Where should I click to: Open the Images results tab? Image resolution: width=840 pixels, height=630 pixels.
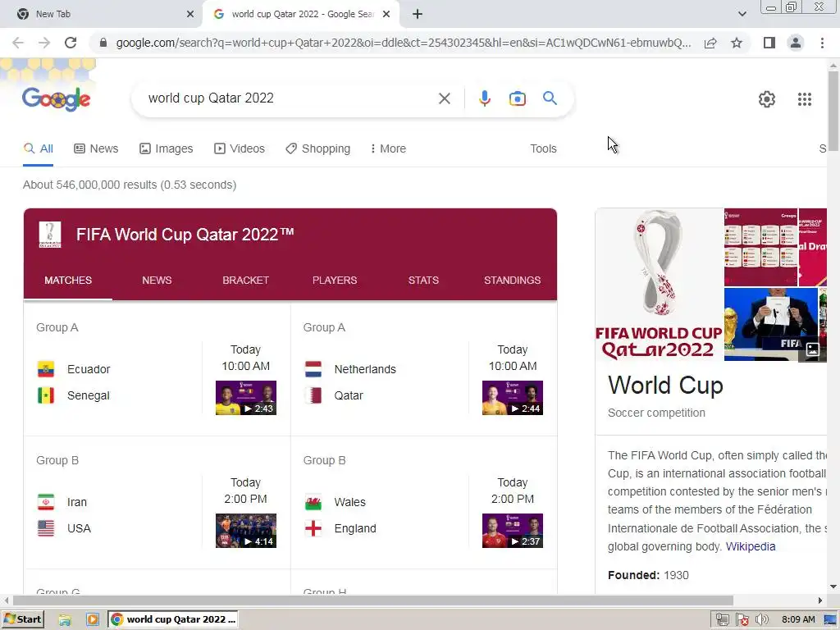click(166, 148)
